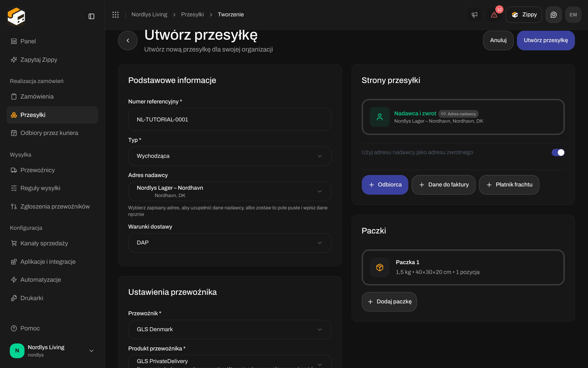Screen dimensions: 588x368
Task: Click the Tworzenie breadcrumb text
Action: click(231, 15)
